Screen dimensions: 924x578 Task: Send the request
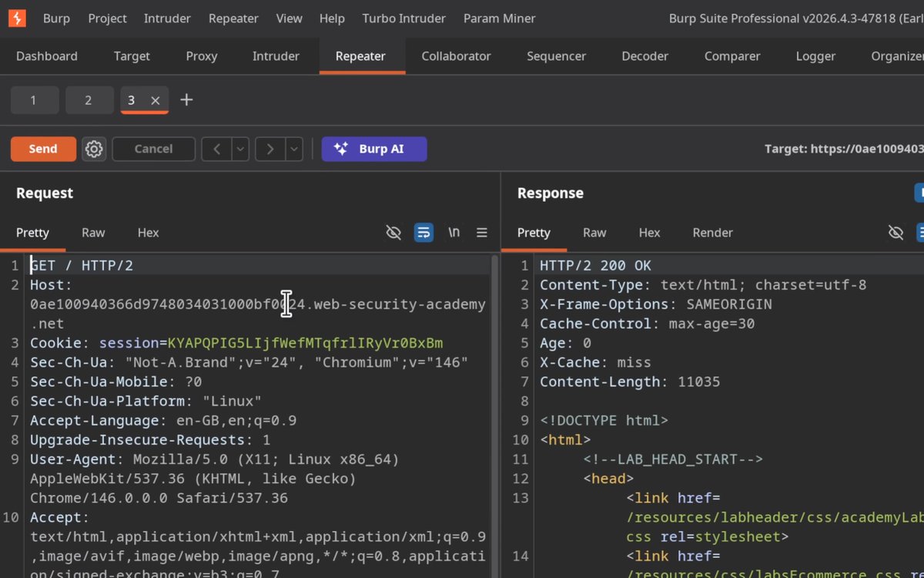[43, 149]
